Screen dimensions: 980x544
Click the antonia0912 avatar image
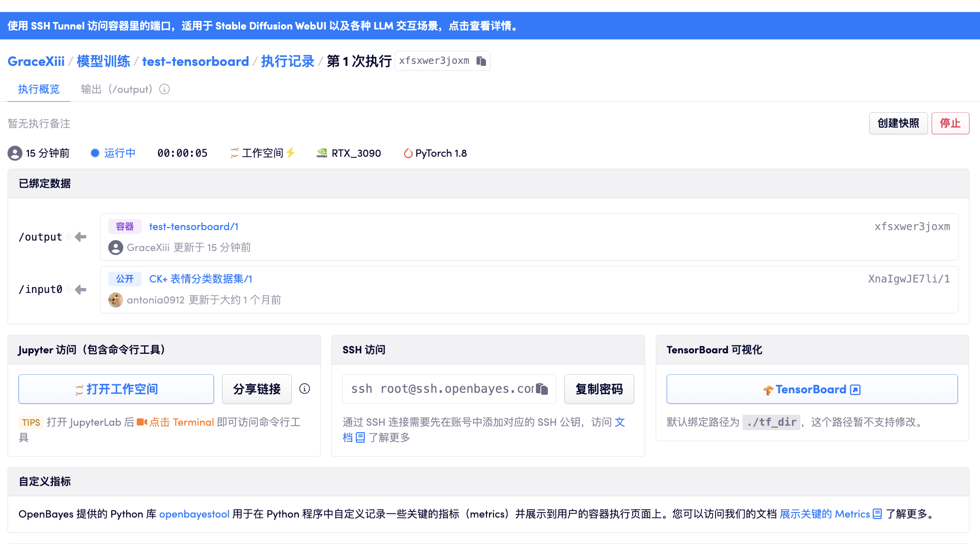pyautogui.click(x=116, y=300)
